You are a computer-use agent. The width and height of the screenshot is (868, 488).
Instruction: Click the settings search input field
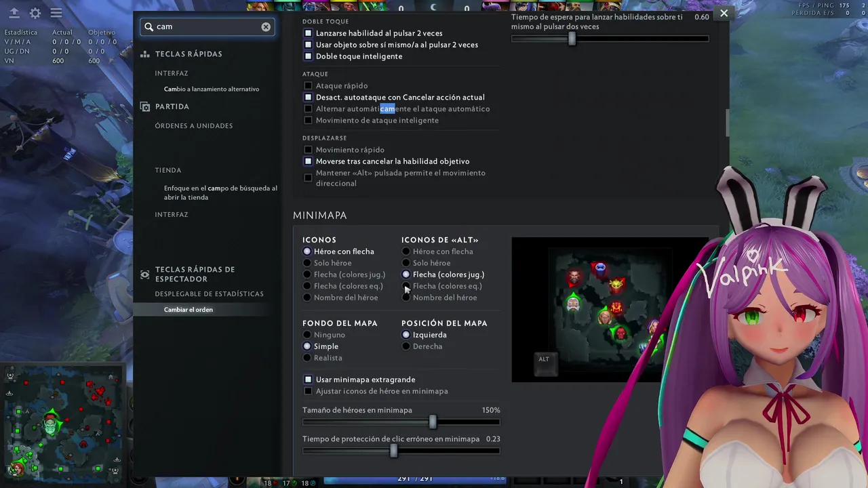pos(207,26)
